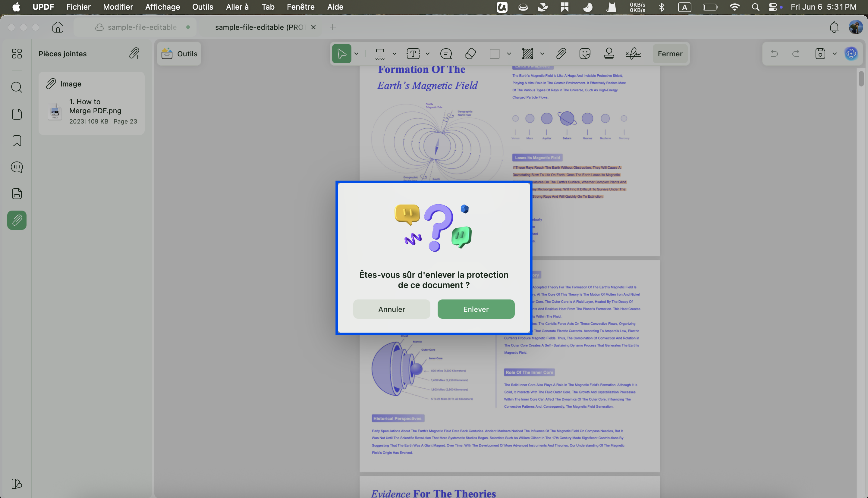The image size is (868, 498).
Task: Expand the text box dropdown arrow
Action: [427, 54]
